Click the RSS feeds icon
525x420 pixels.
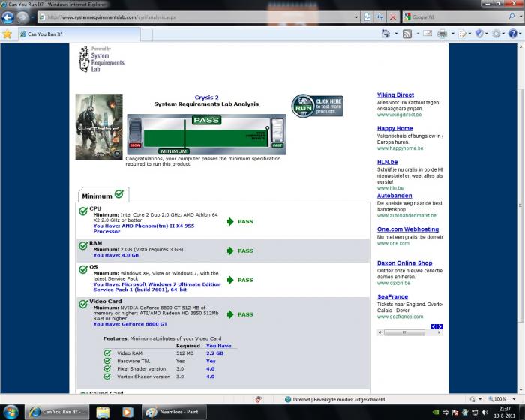click(x=407, y=34)
